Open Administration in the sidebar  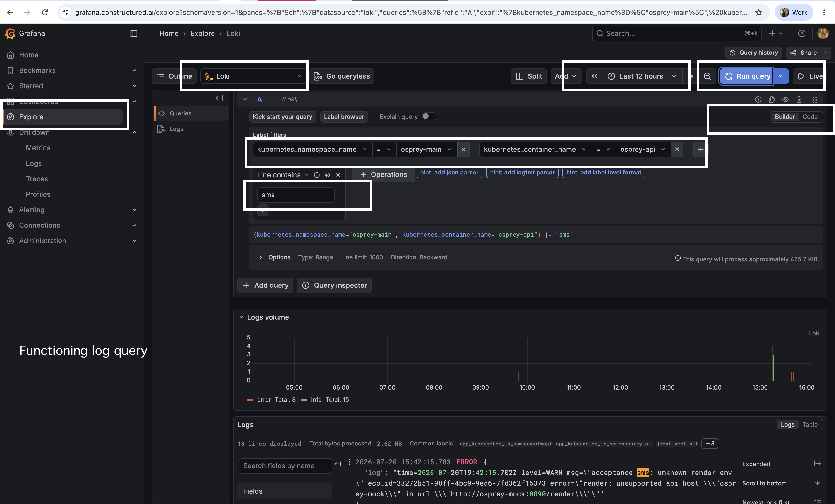[x=42, y=241]
